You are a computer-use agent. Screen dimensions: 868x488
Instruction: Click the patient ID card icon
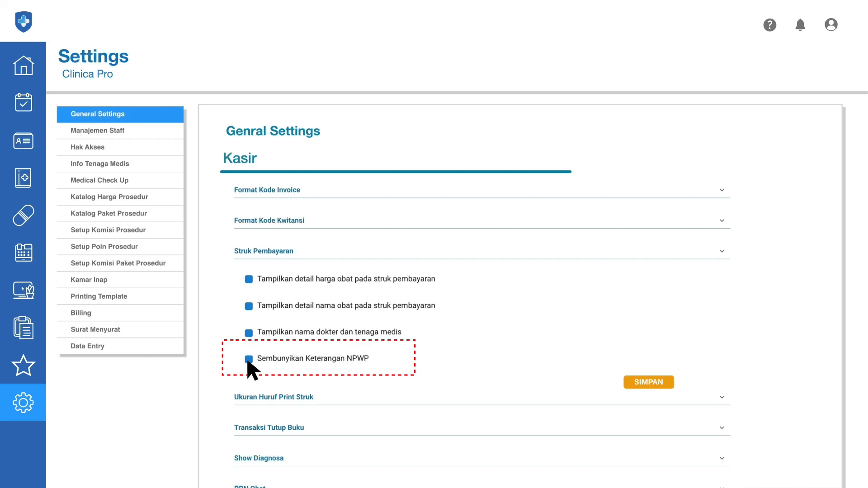pyautogui.click(x=23, y=141)
